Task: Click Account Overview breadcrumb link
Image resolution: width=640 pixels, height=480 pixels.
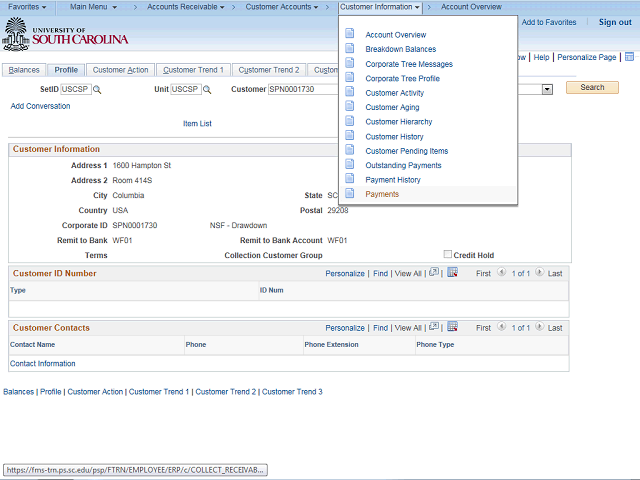Action: (x=471, y=7)
